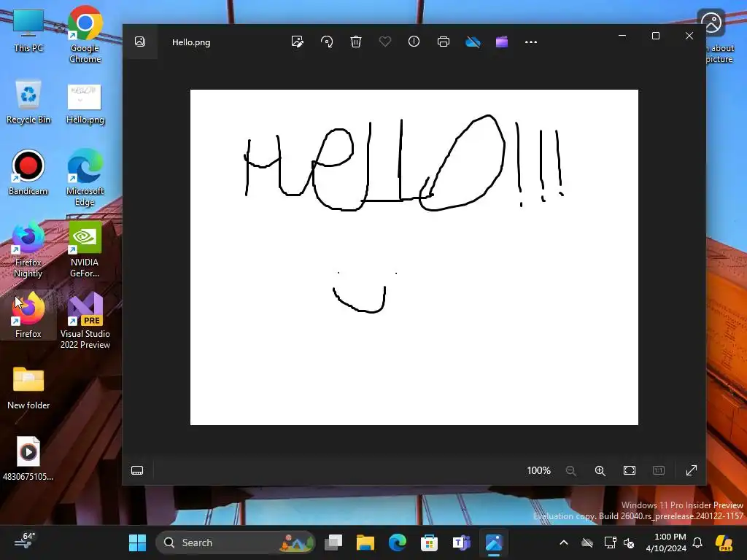The image size is (747, 560).
Task: Open network settings from system tray icon
Action: [x=610, y=542]
